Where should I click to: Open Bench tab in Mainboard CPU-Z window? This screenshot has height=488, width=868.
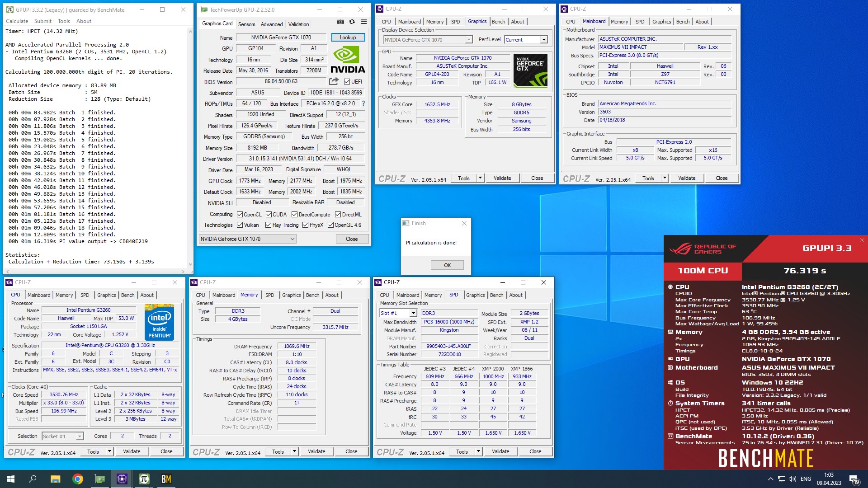683,22
